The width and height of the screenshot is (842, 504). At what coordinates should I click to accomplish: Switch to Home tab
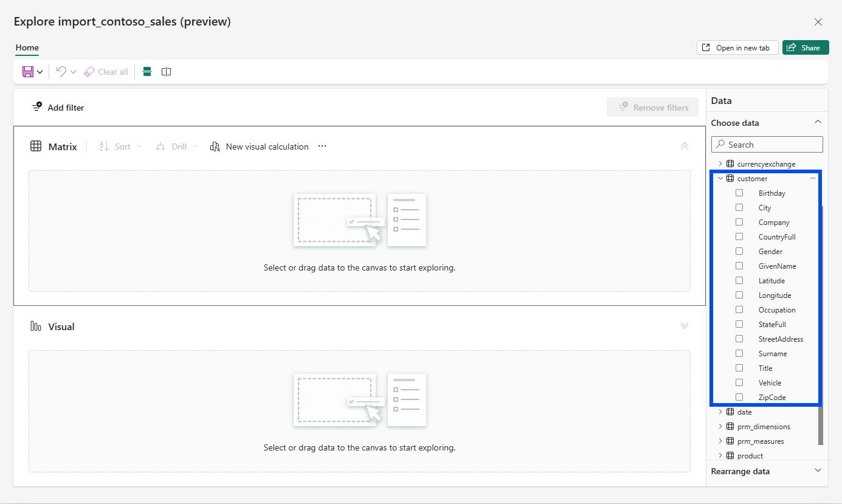(27, 47)
